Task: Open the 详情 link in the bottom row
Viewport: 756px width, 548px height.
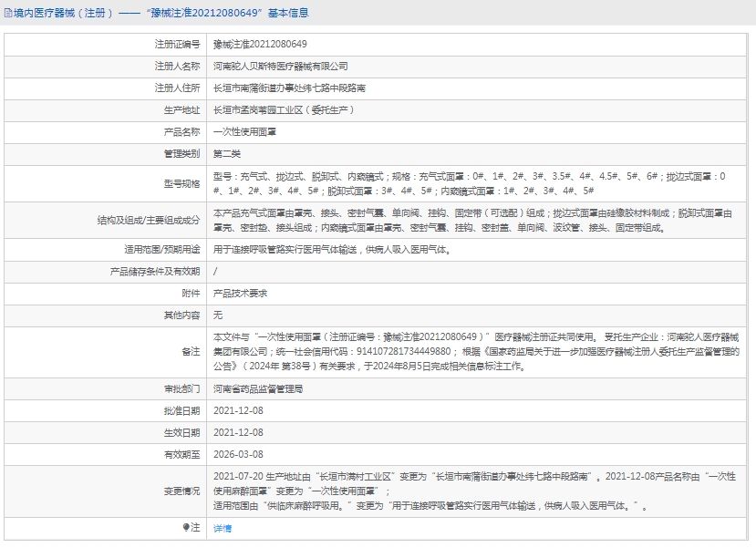Action: [x=222, y=529]
